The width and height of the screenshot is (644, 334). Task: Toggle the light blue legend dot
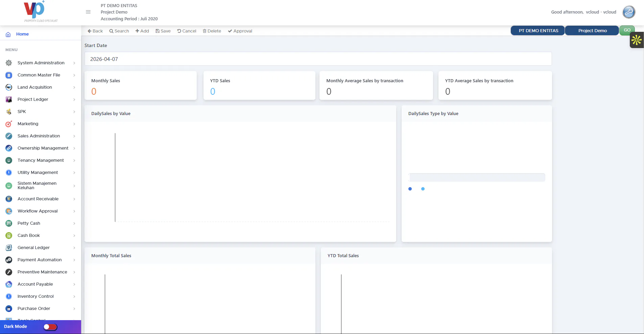pos(423,189)
